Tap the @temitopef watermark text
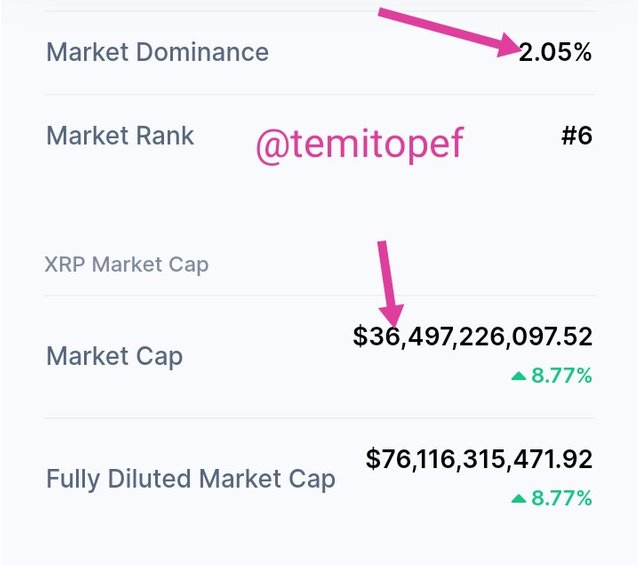The image size is (640, 565). click(359, 146)
